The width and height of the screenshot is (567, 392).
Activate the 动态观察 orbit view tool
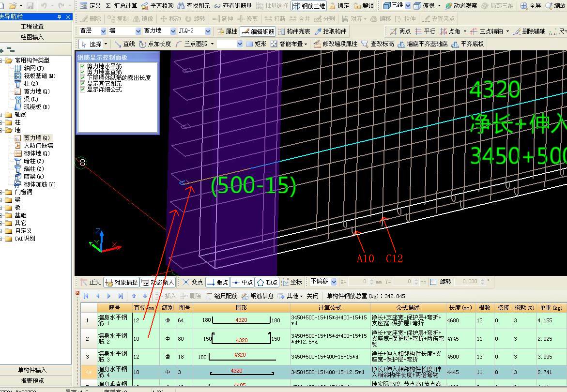click(461, 6)
